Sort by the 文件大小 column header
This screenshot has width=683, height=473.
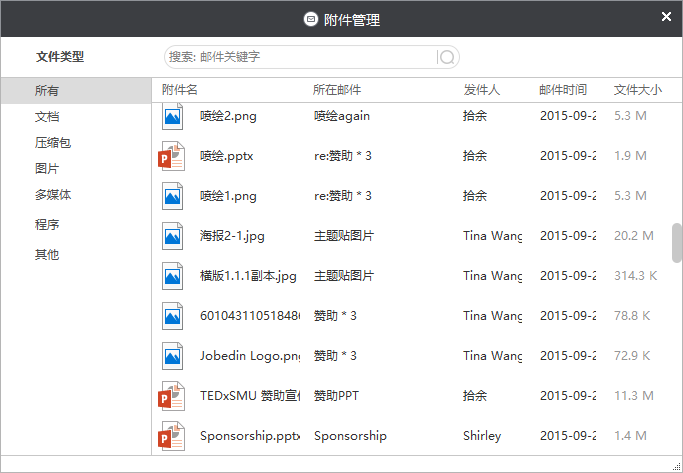[637, 90]
